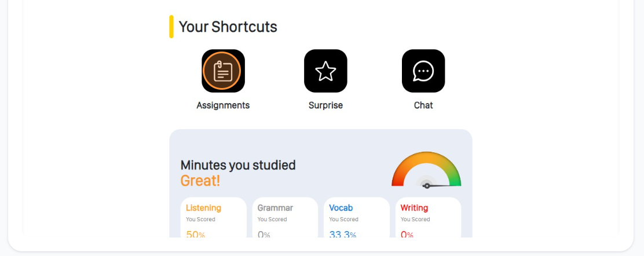Select the Listening score card
Image resolution: width=644 pixels, height=256 pixels.
pos(214,217)
